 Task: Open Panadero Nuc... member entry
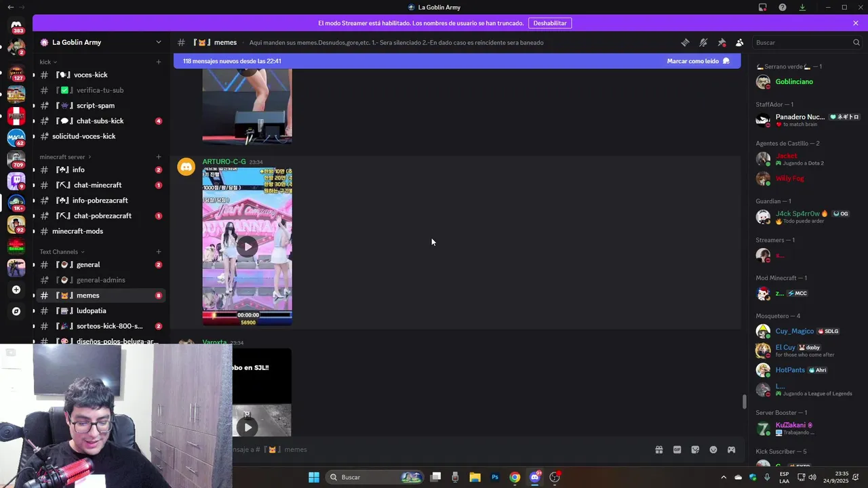click(807, 120)
